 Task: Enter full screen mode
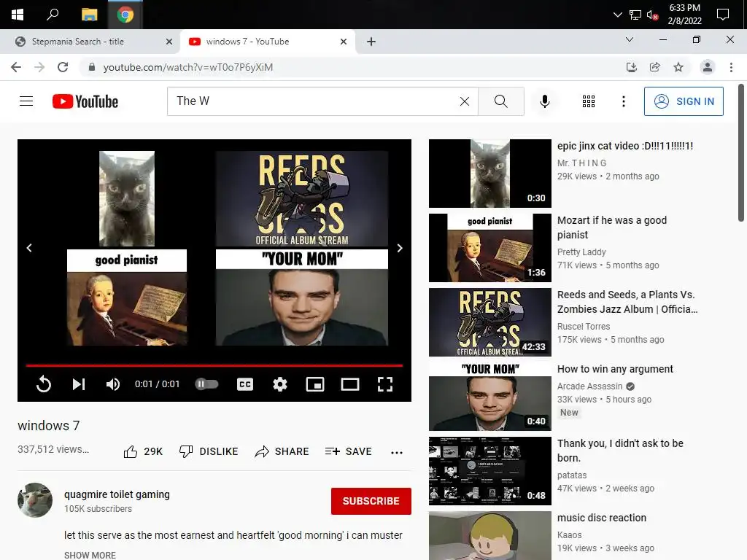pos(385,384)
